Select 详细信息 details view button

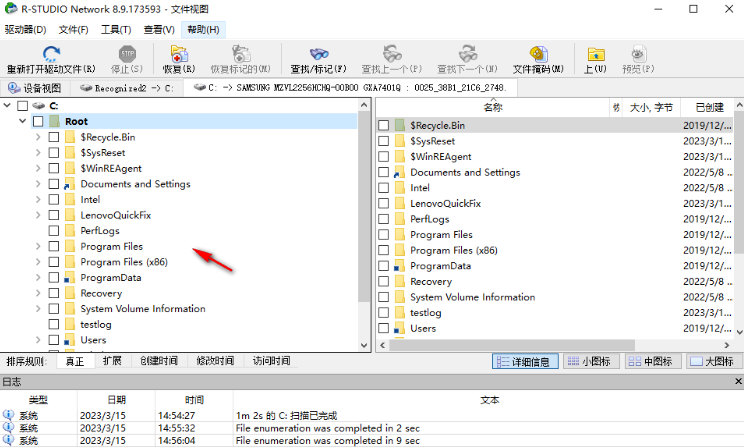click(525, 362)
